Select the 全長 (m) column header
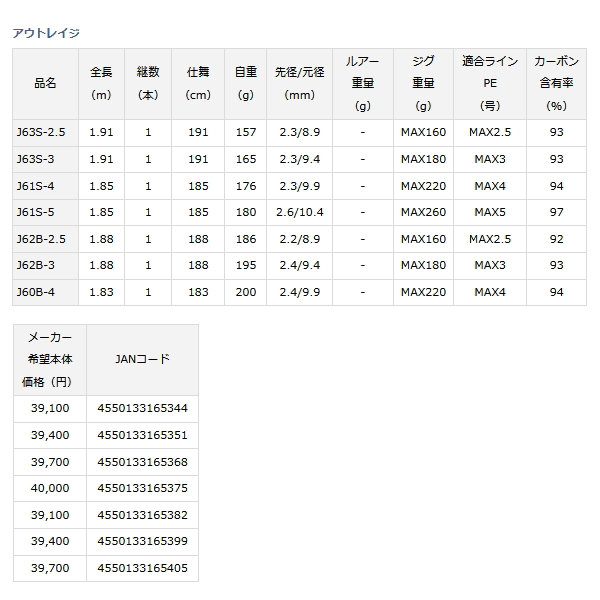This screenshot has width=600, height=600. pyautogui.click(x=101, y=83)
